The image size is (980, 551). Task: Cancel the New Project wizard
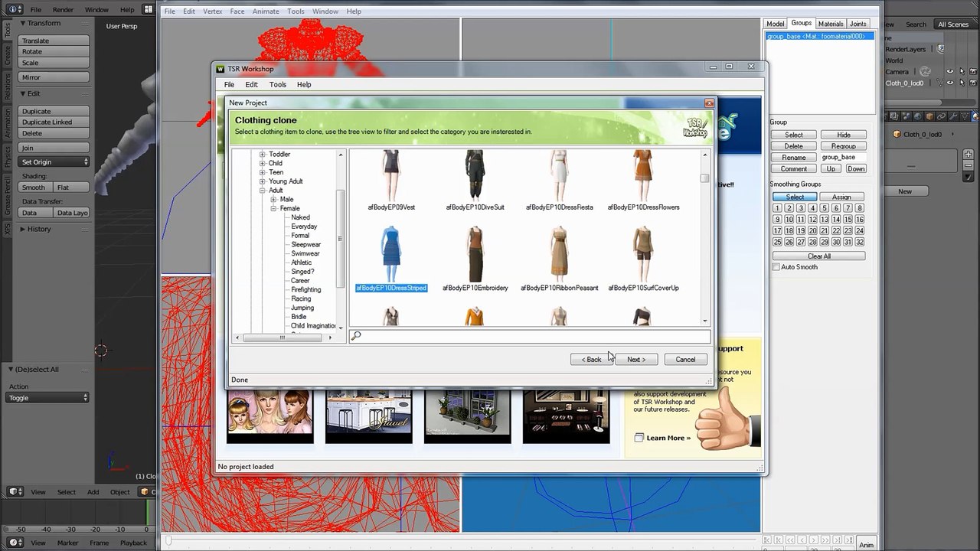click(685, 360)
